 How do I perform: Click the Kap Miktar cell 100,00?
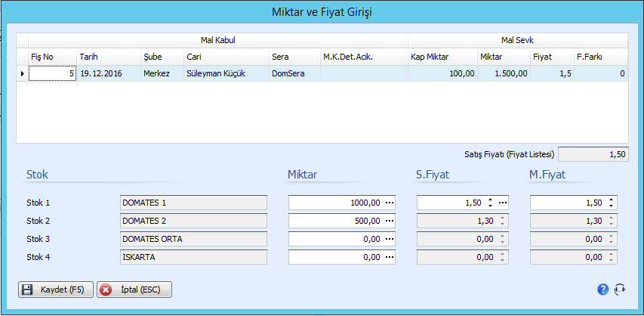pos(442,73)
